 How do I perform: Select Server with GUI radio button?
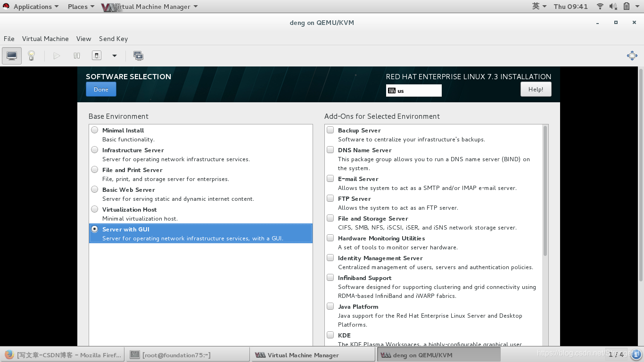click(95, 229)
